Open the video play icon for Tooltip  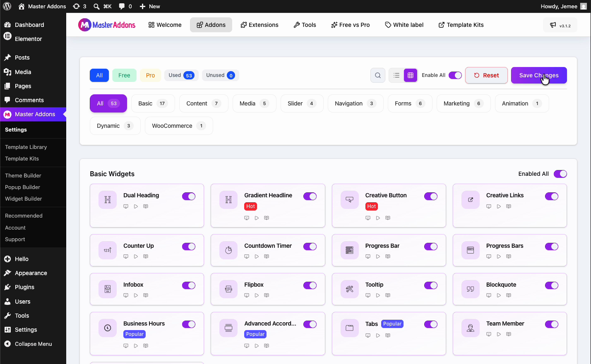378,295
